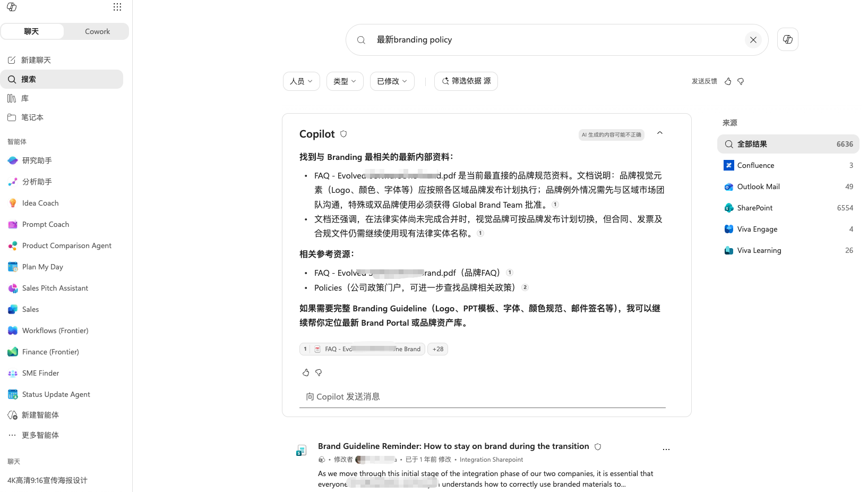Filter results by Viva Learning source
868x492 pixels.
788,250
